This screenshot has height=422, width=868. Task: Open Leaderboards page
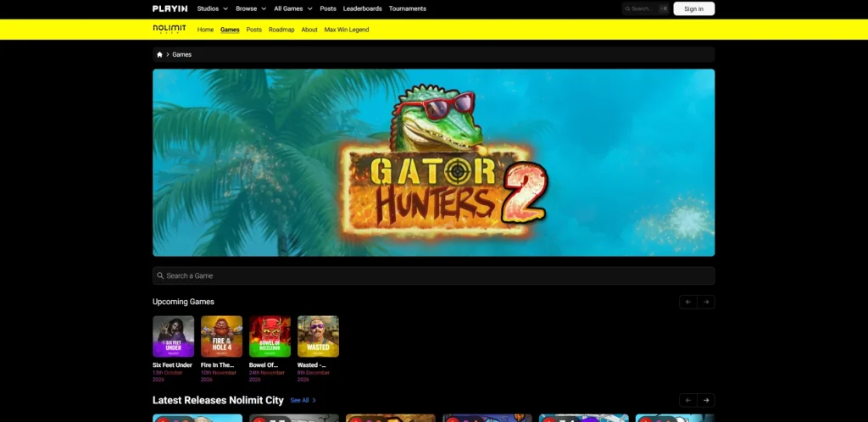[363, 8]
